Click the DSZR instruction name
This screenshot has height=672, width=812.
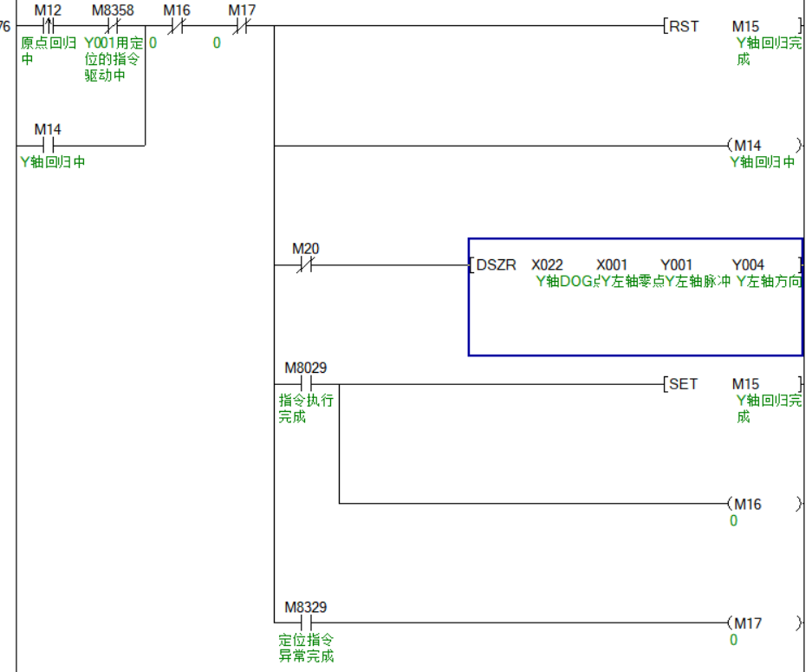pos(497,265)
